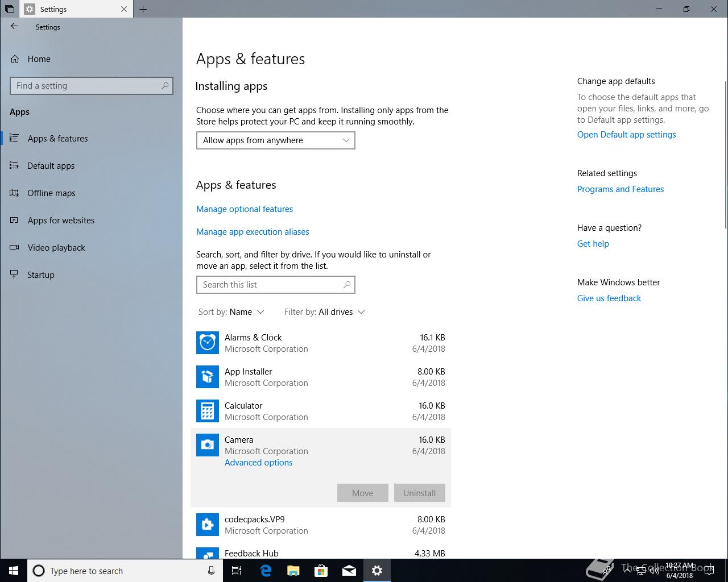Click the Uninstall button for Camera
This screenshot has width=728, height=582.
coord(420,493)
